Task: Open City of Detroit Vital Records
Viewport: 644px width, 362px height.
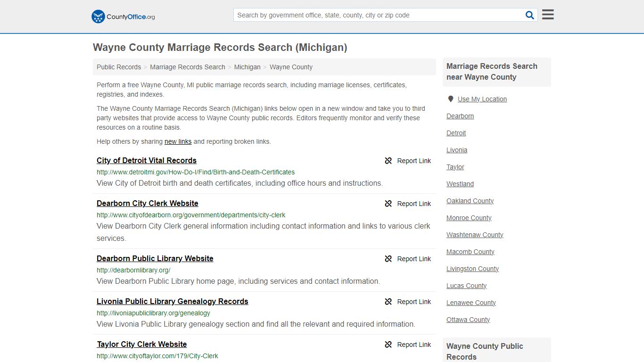Action: click(147, 160)
